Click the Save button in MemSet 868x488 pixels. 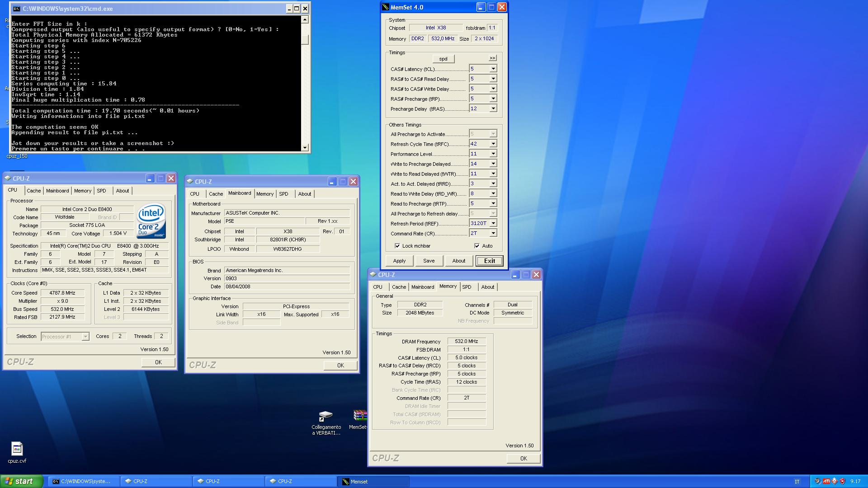point(429,261)
